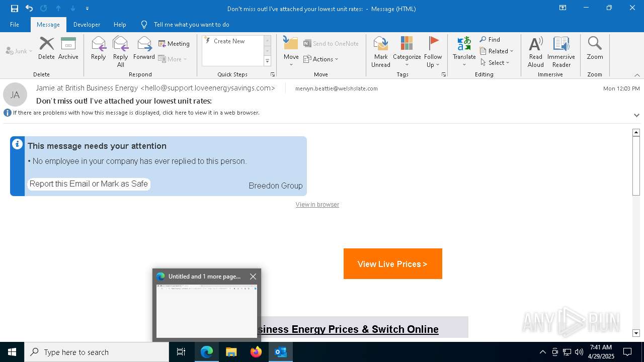Open the Developer ribbon tab
644x362 pixels.
(x=87, y=25)
